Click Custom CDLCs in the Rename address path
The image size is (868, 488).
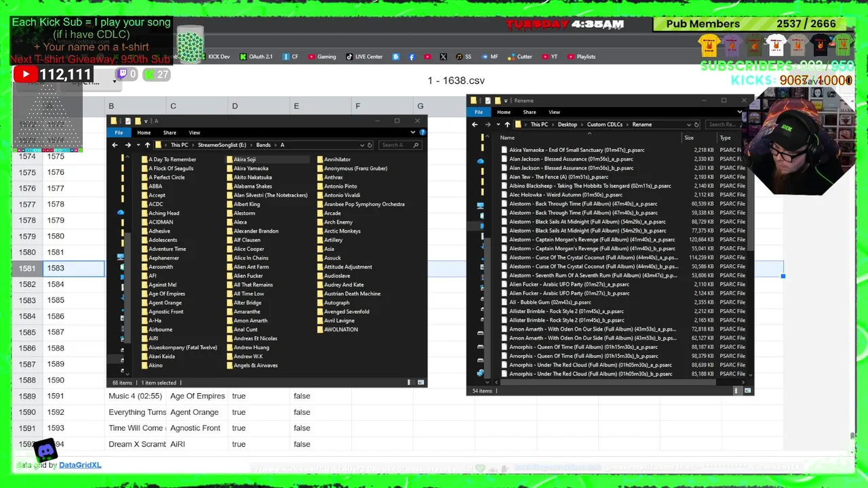(604, 125)
